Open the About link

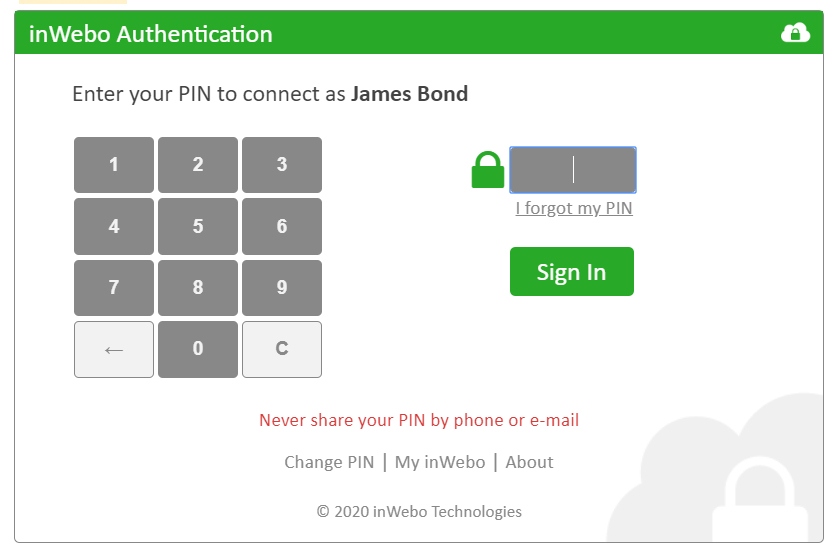(529, 462)
